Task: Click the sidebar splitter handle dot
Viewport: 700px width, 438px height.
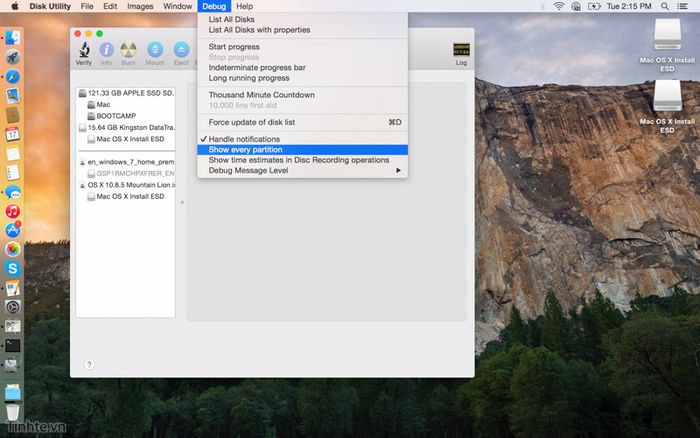Action: (x=182, y=202)
